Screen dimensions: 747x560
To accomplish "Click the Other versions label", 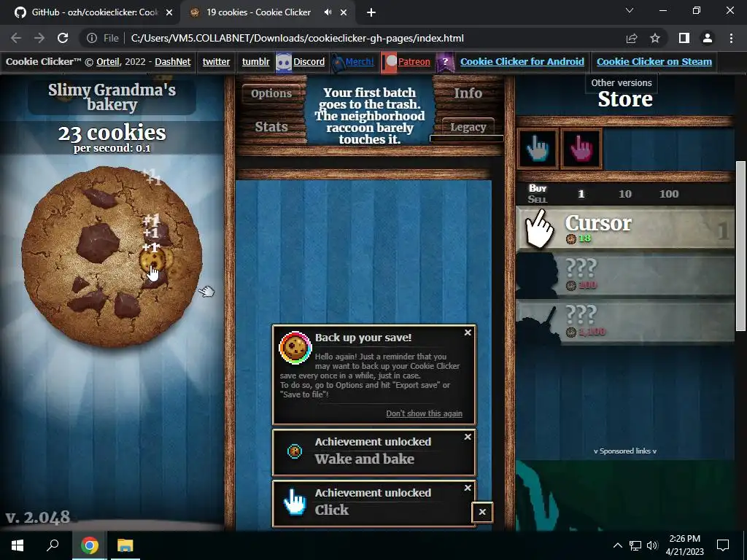I will coord(622,83).
